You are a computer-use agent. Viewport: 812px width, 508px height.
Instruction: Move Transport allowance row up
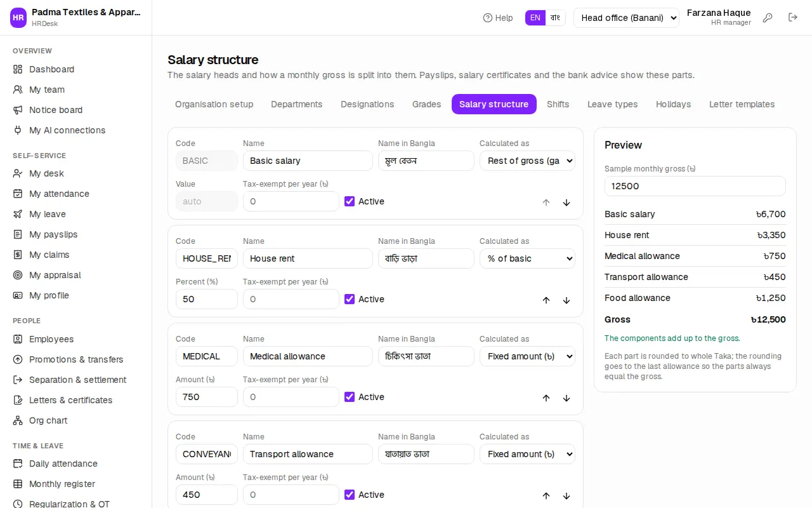tap(546, 496)
